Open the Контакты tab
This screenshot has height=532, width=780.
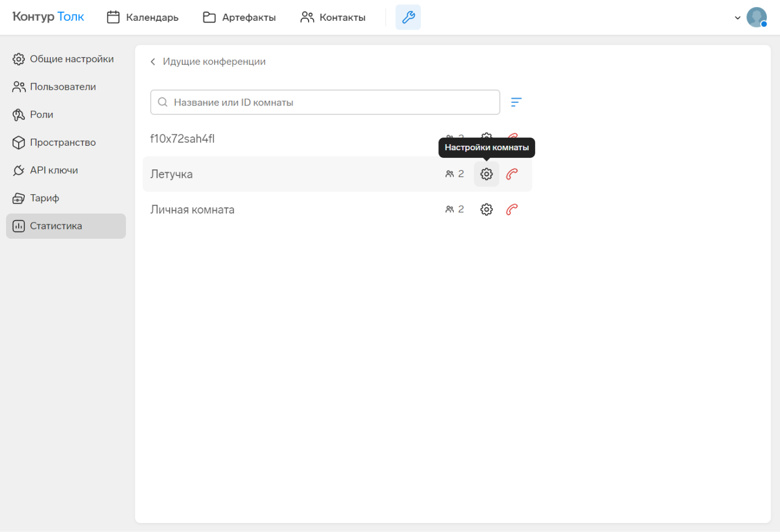point(333,18)
